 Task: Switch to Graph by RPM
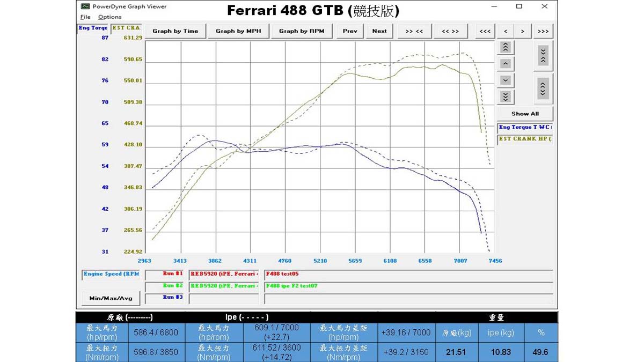click(302, 31)
